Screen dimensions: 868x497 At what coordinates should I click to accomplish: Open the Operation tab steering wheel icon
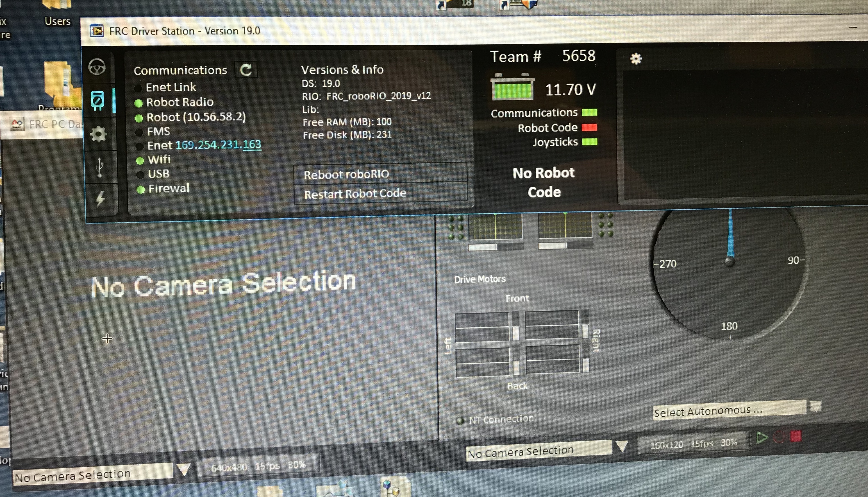pyautogui.click(x=97, y=67)
